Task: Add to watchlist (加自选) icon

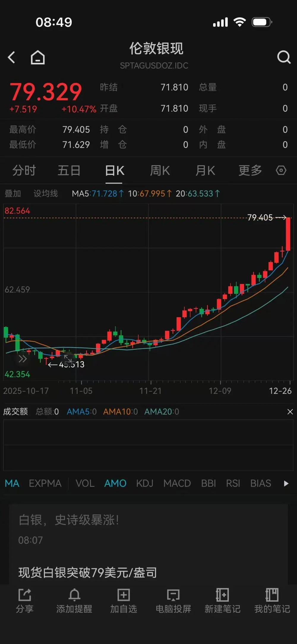Action: tap(124, 601)
